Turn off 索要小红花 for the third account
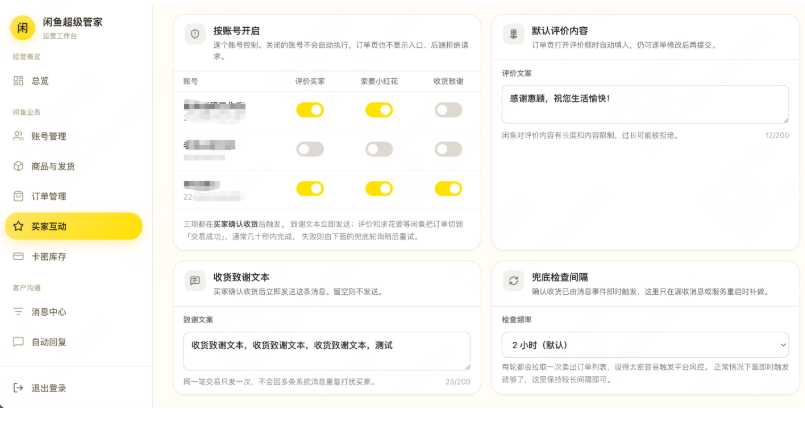The image size is (805, 422). 379,189
